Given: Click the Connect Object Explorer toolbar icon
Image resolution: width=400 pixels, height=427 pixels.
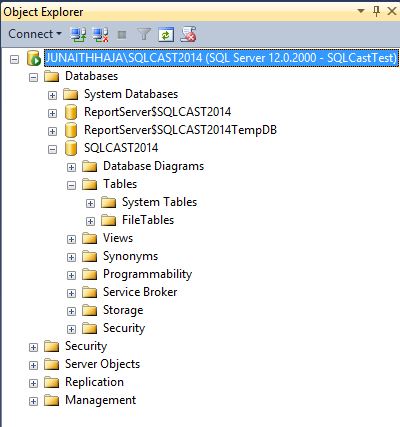Looking at the screenshot, I should pos(79,34).
